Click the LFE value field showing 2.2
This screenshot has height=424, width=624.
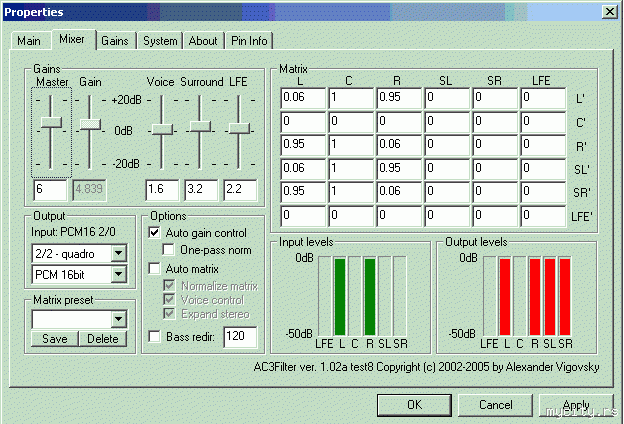(x=240, y=190)
